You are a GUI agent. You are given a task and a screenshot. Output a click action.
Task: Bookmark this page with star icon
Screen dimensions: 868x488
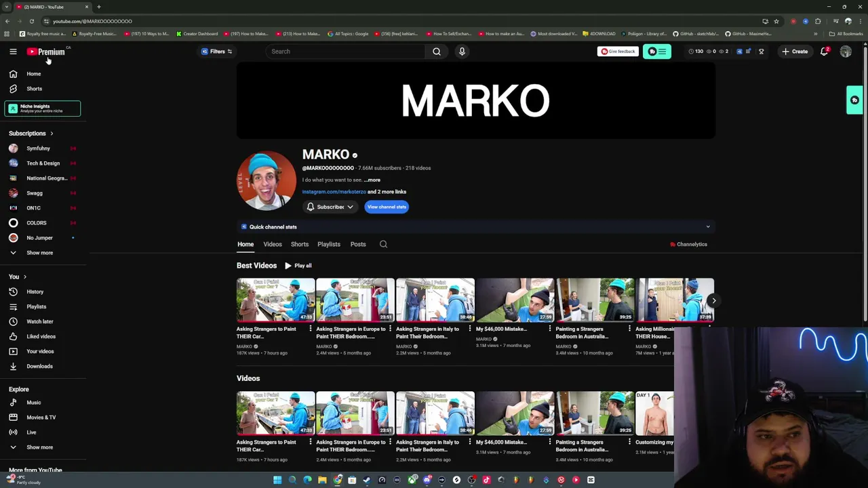tap(776, 21)
